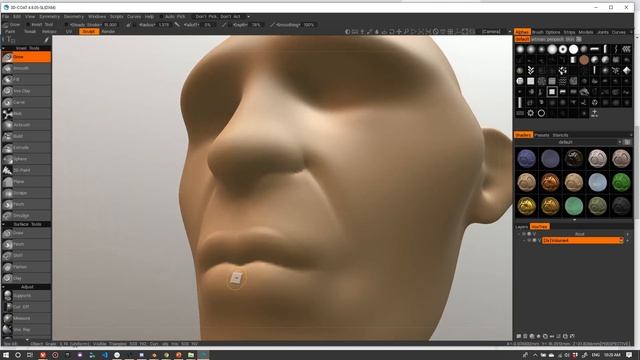Screen dimensions: 640x360
Task: Toggle visibility of the Root VoxTree object
Action: pos(524,234)
